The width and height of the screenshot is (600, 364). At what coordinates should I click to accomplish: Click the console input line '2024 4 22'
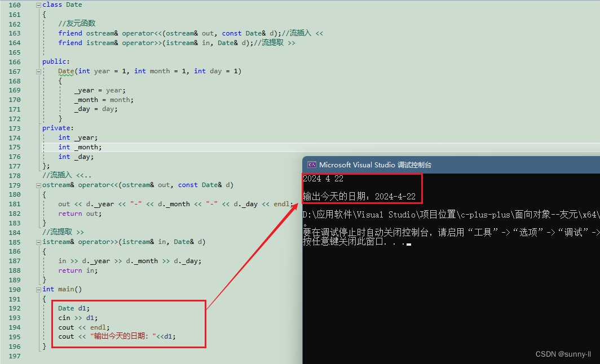pyautogui.click(x=323, y=179)
